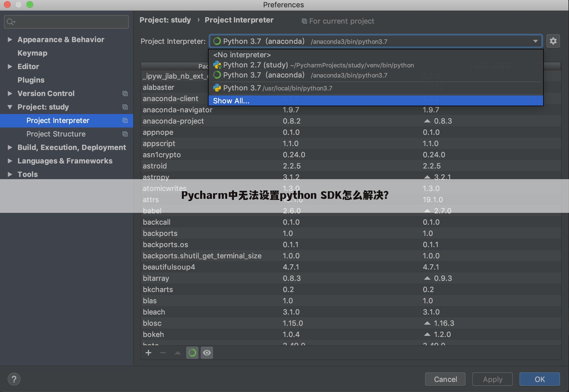Expand the Editor section
569x392 pixels.
(10, 67)
